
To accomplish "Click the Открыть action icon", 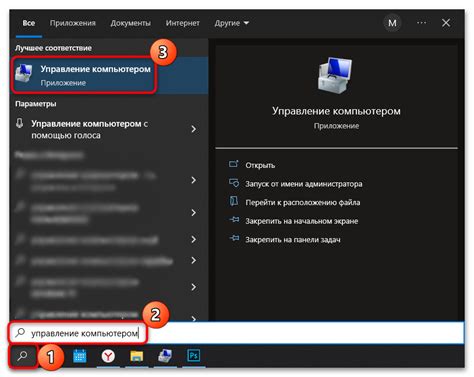I will (x=234, y=164).
